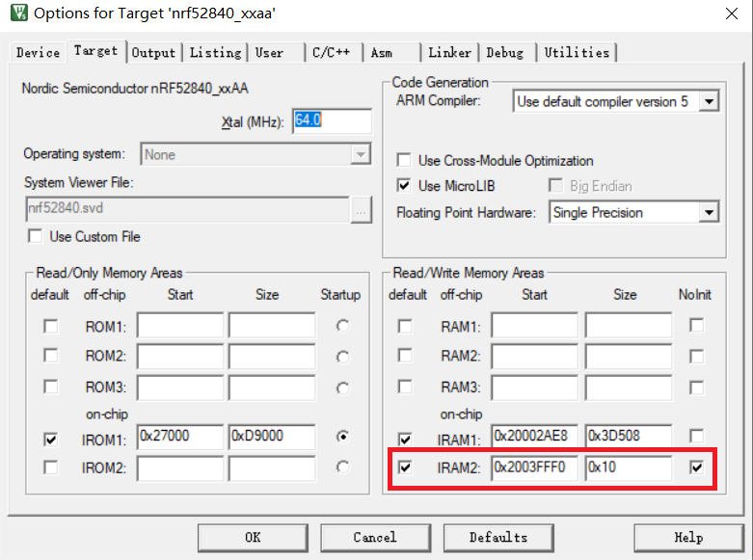Select ROM1 Startup radio button
Image resolution: width=753 pixels, height=560 pixels.
click(342, 326)
